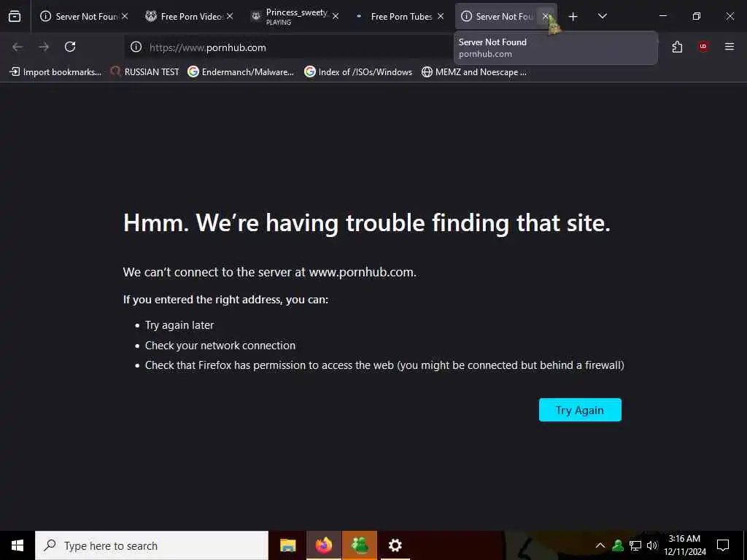
Task: Close the Princess_sweety tab
Action: point(336,16)
